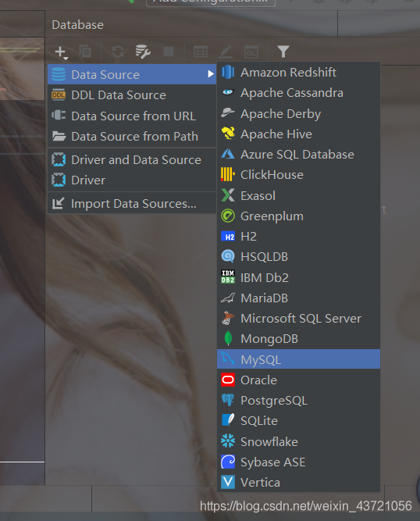
Task: Click the Oracle text label
Action: 258,380
